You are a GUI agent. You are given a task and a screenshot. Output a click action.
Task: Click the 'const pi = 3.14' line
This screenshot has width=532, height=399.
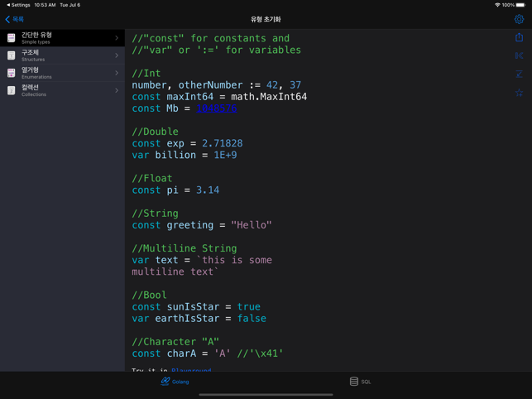click(x=175, y=190)
